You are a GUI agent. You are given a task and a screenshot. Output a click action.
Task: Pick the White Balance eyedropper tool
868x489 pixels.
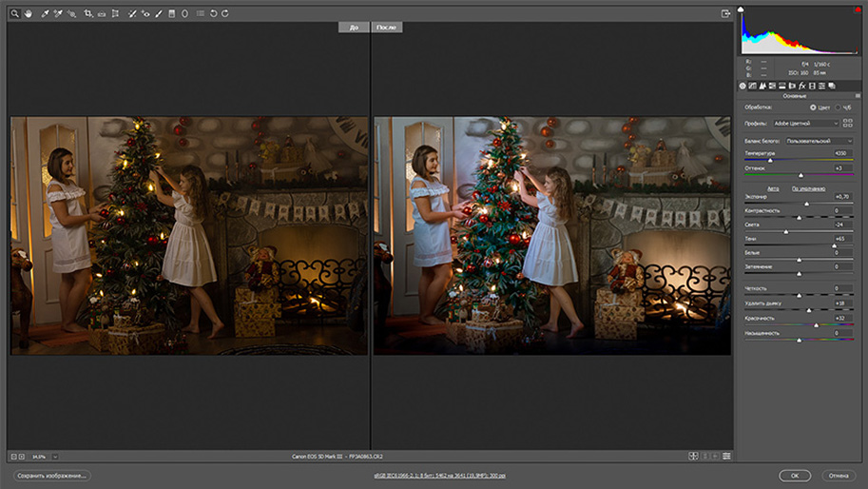(x=45, y=13)
